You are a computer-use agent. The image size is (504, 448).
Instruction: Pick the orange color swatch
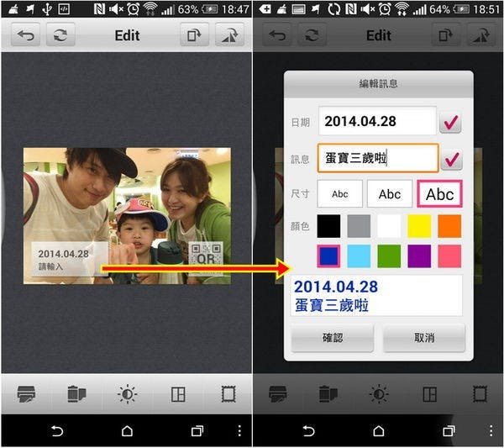coord(449,226)
